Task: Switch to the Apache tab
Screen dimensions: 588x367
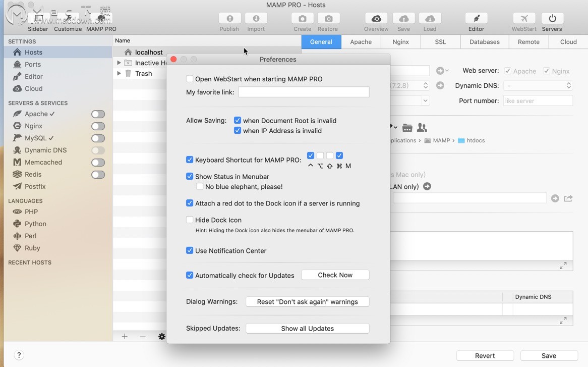Action: [x=361, y=42]
